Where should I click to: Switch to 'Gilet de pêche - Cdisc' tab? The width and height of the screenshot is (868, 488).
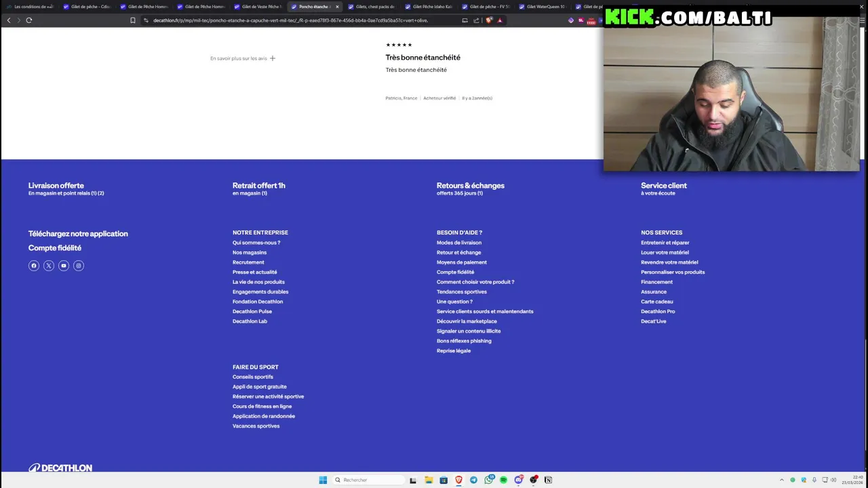pos(87,7)
